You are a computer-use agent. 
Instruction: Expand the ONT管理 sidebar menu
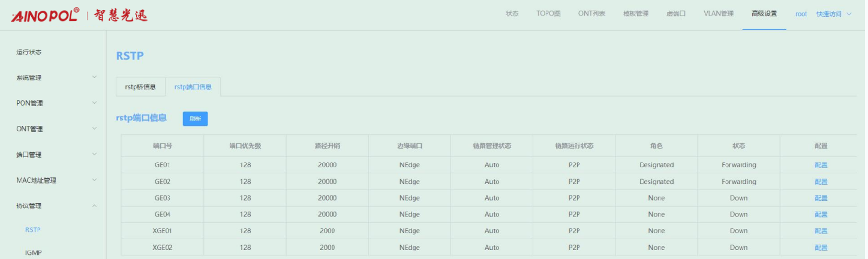54,129
